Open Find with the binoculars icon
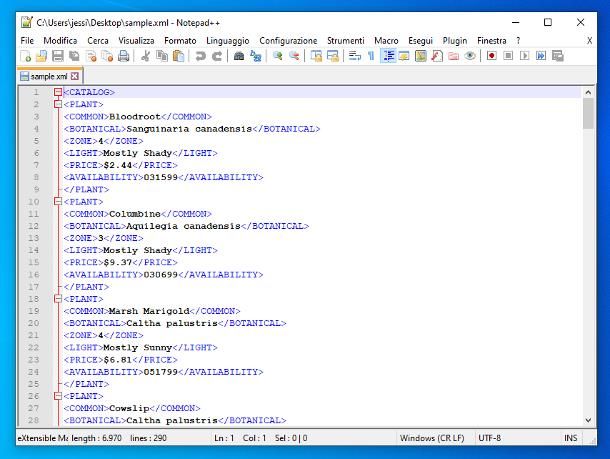 tap(239, 56)
